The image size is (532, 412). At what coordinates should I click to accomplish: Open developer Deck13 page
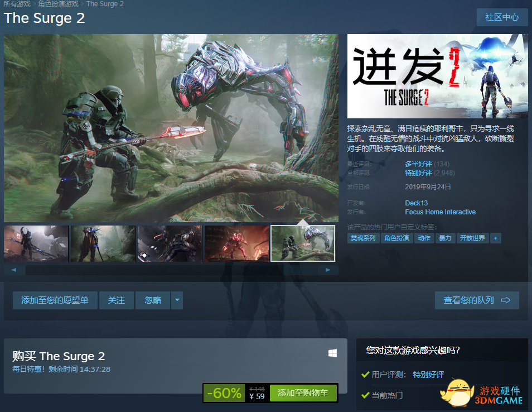click(417, 203)
